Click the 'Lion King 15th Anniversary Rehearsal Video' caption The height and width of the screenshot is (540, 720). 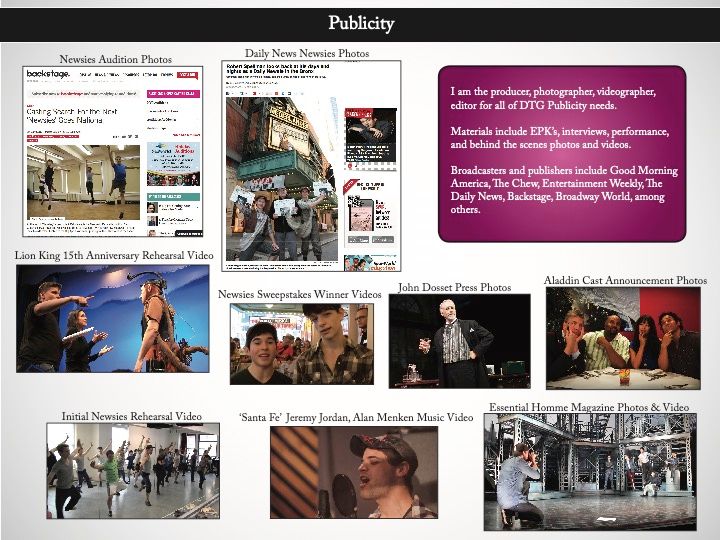114,255
